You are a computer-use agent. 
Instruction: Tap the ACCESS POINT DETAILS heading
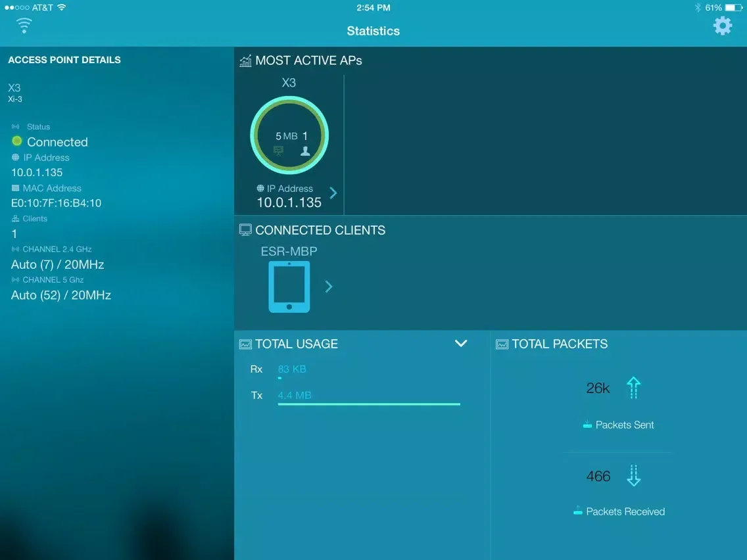tap(64, 60)
